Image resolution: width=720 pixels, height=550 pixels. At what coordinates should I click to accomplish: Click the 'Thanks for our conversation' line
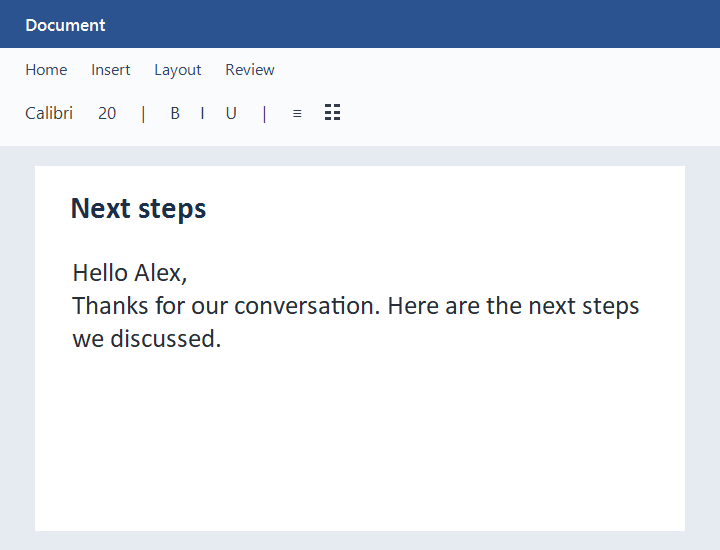click(356, 306)
